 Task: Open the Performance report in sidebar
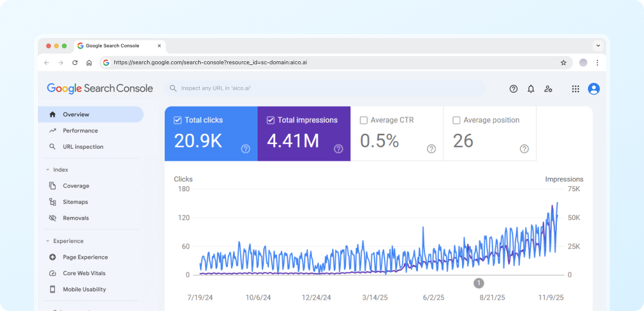(x=80, y=131)
